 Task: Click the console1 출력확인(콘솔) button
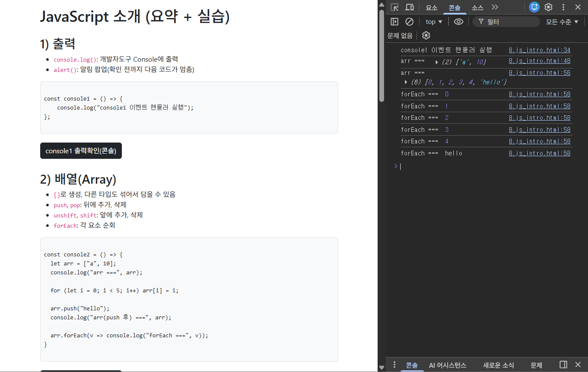click(x=81, y=151)
